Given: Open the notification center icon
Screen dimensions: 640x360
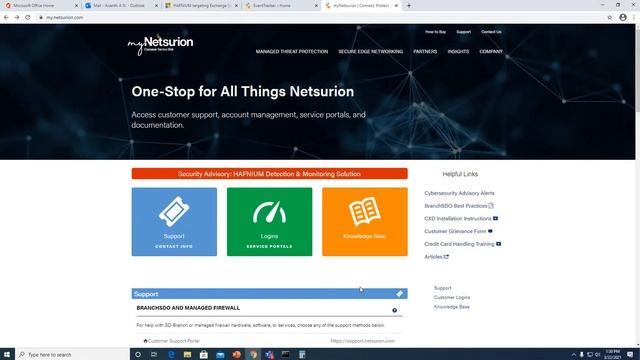Looking at the screenshot, I should click(x=631, y=354).
